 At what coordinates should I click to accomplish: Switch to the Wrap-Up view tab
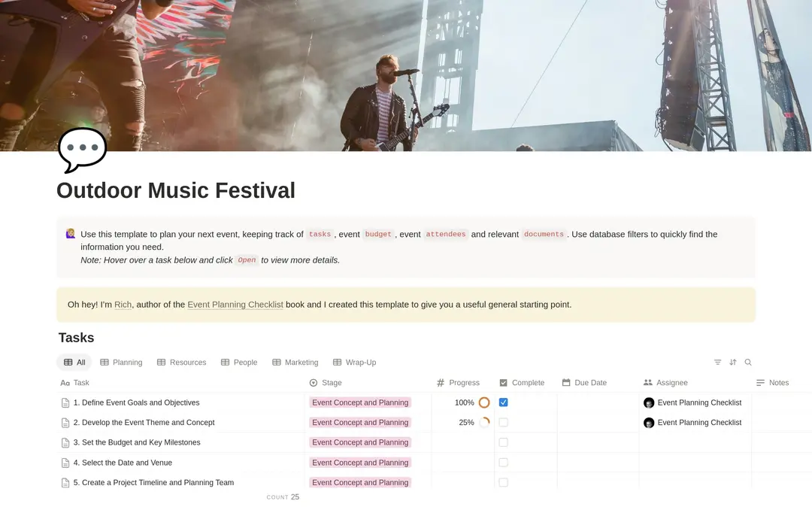[x=355, y=363]
